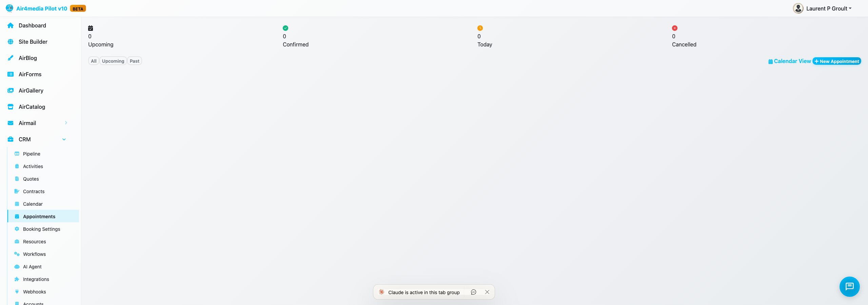Select the All appointments filter
This screenshot has height=305, width=868.
pos(94,61)
